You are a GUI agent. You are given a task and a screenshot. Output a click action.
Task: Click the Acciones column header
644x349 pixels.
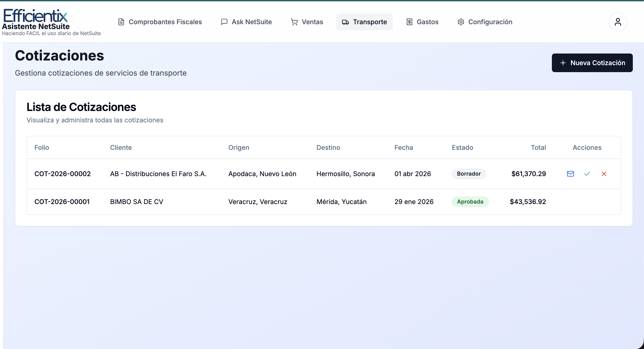pyautogui.click(x=587, y=148)
